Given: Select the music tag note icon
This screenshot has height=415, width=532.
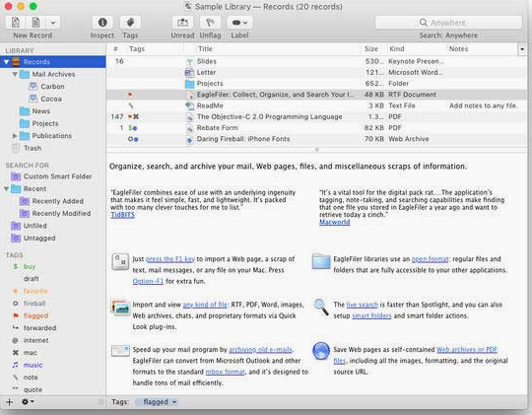Looking at the screenshot, I should point(15,365).
